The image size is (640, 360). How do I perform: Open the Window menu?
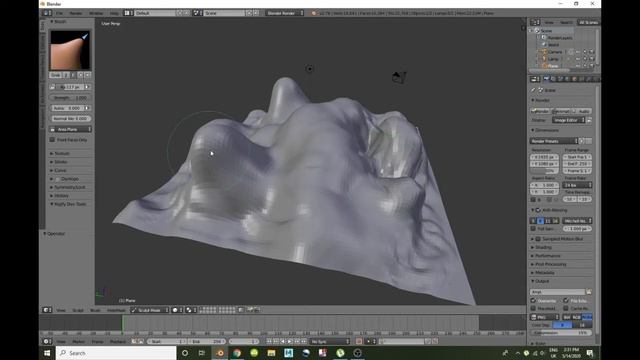tap(96, 13)
